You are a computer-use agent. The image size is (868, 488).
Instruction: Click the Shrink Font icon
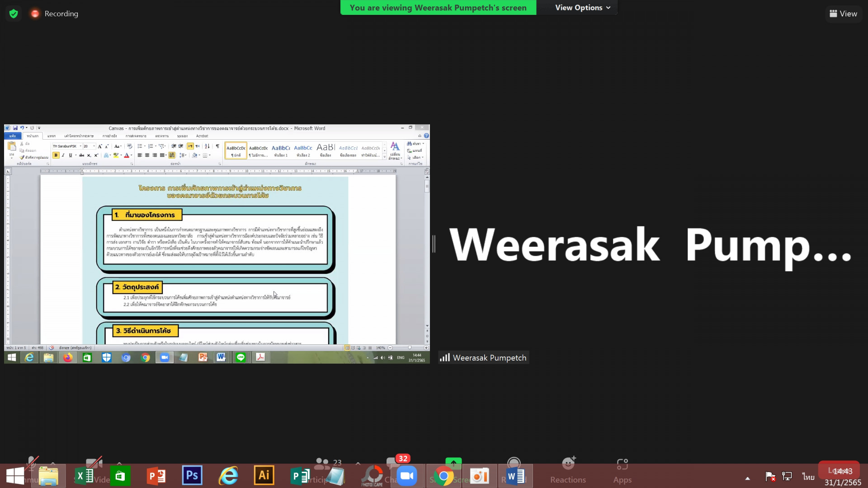107,146
